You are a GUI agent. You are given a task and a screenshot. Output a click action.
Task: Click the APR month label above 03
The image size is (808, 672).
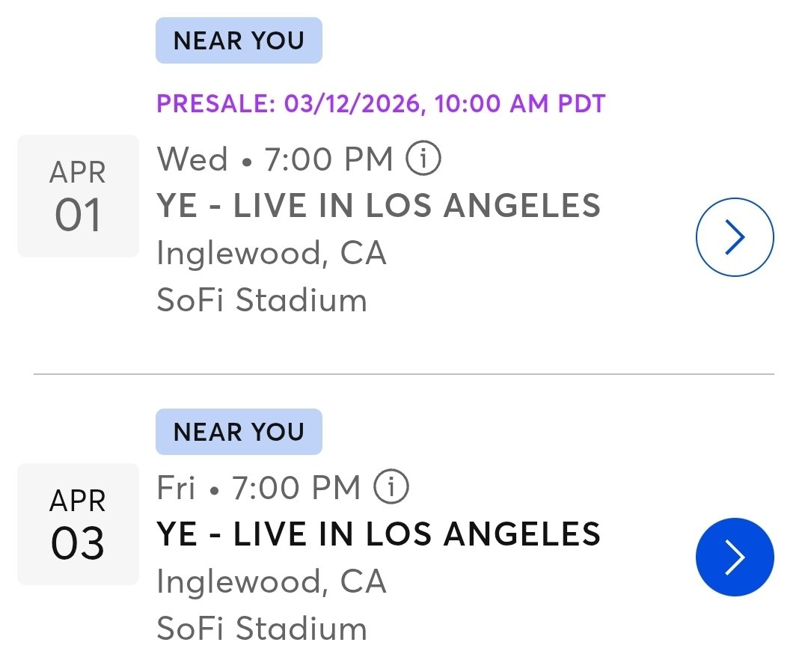(78, 501)
